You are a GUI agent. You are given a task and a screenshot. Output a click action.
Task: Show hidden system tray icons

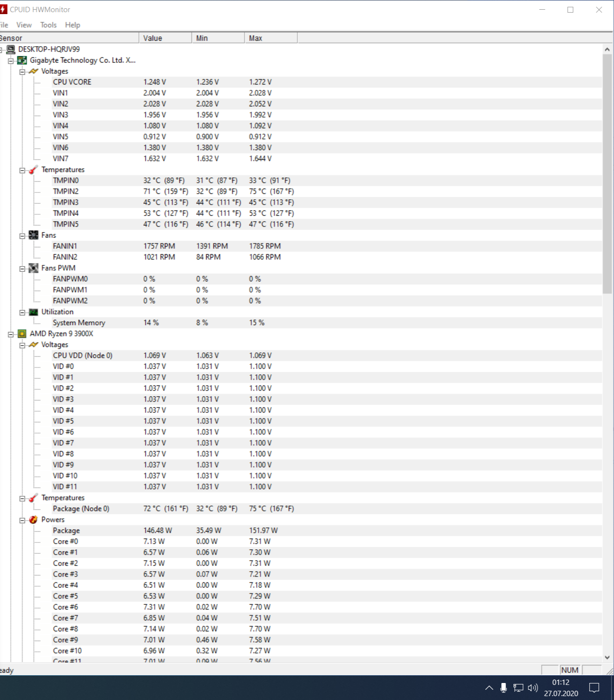click(x=489, y=688)
